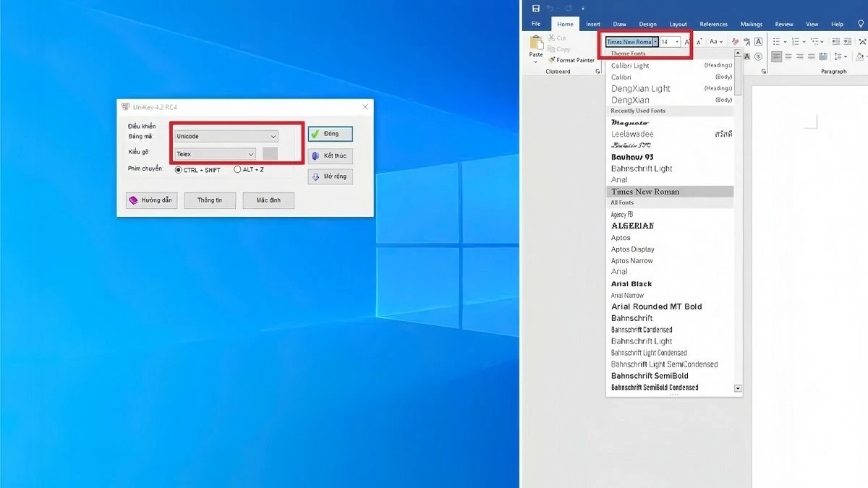The width and height of the screenshot is (868, 488).
Task: Click the Hướng dẫn button
Action: pos(151,200)
